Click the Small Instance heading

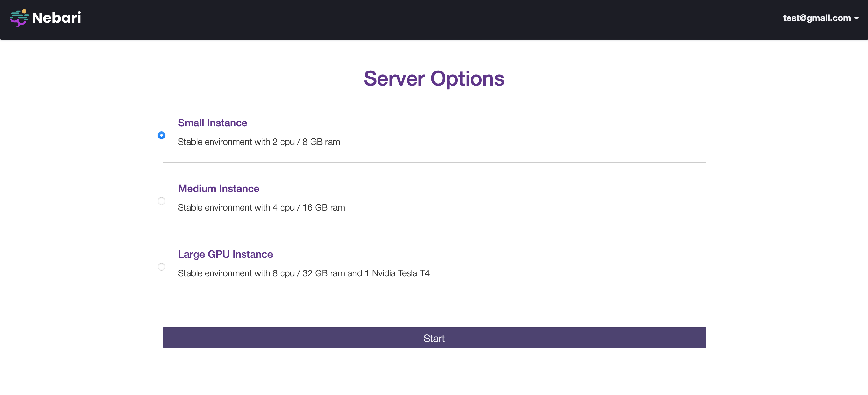click(x=212, y=123)
